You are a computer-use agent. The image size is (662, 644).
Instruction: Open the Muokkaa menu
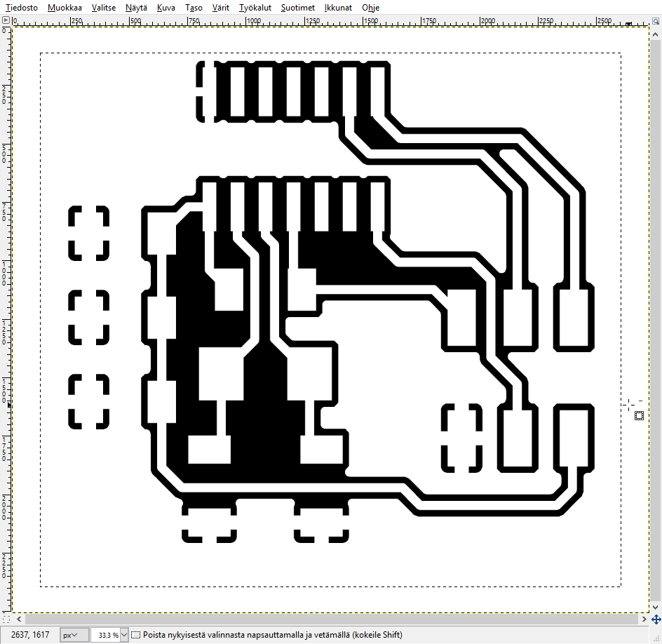pyautogui.click(x=65, y=8)
